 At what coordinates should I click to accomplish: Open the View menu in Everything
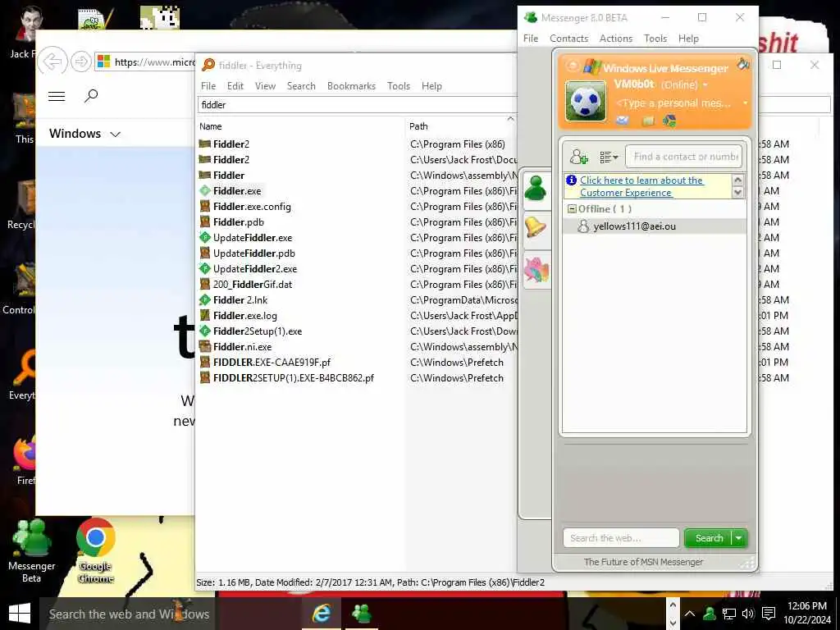point(265,85)
